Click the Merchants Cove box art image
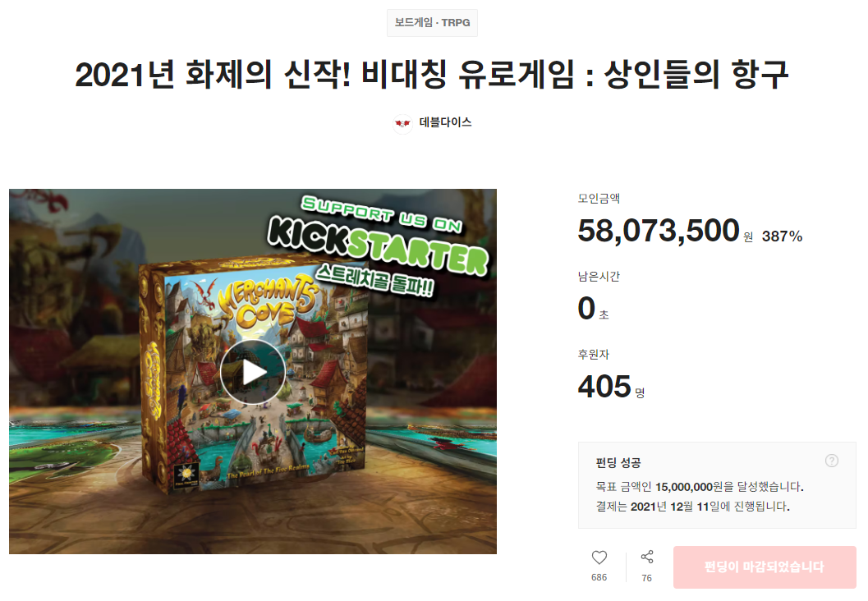Viewport: 868px width, 601px height. point(253,375)
